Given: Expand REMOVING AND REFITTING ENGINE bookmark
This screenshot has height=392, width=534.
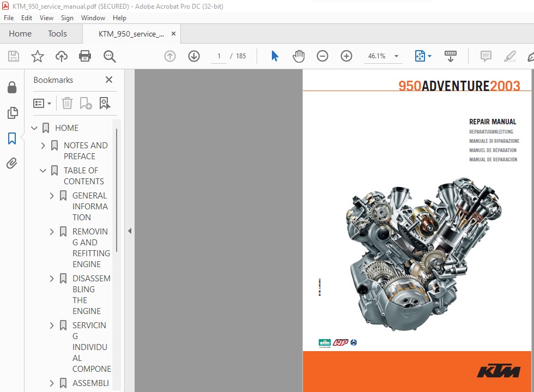Looking at the screenshot, I should [x=51, y=232].
